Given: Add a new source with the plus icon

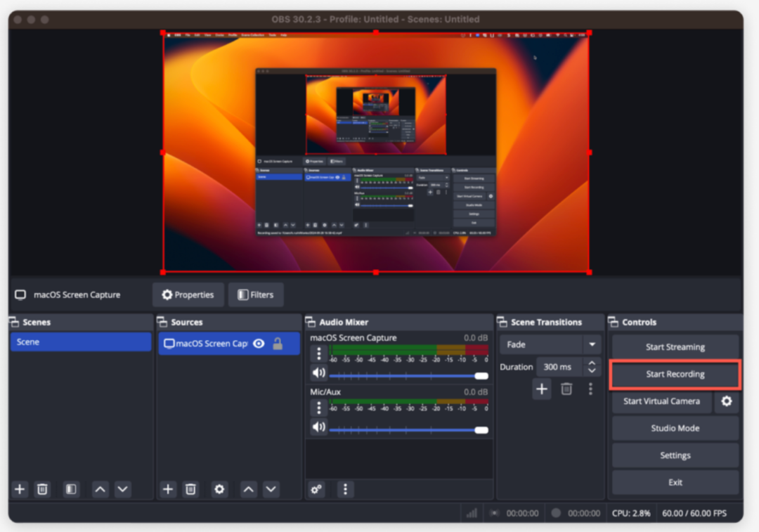Looking at the screenshot, I should [x=168, y=489].
